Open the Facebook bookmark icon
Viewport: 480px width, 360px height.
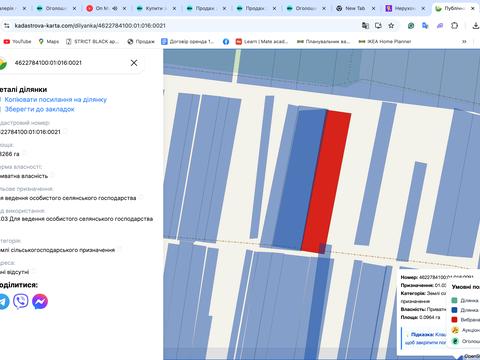click(226, 42)
